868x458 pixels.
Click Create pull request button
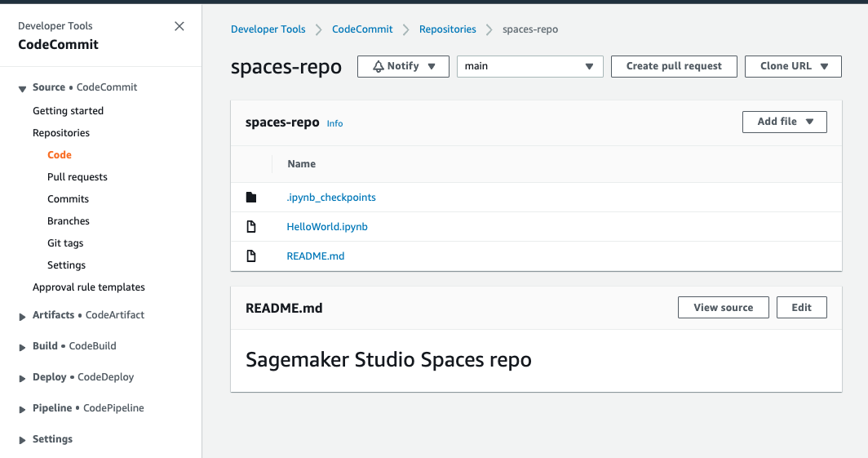click(x=674, y=66)
